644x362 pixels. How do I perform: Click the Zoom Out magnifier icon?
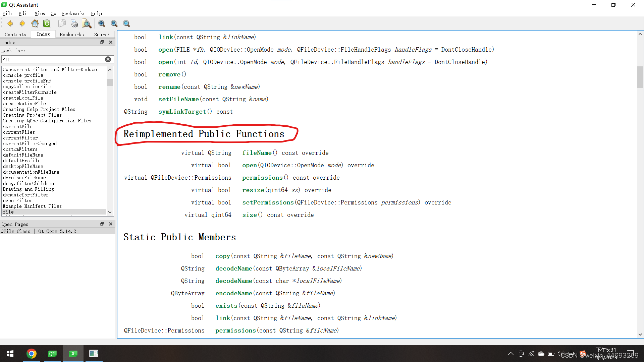point(114,23)
